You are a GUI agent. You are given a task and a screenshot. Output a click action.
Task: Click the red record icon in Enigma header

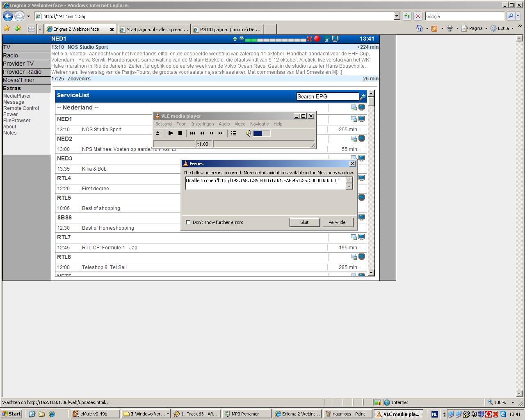(x=317, y=39)
